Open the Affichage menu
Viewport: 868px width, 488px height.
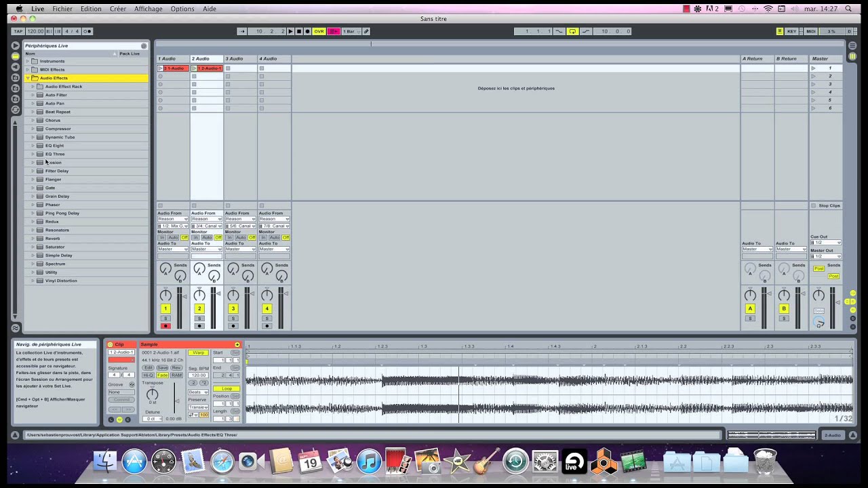(x=148, y=9)
